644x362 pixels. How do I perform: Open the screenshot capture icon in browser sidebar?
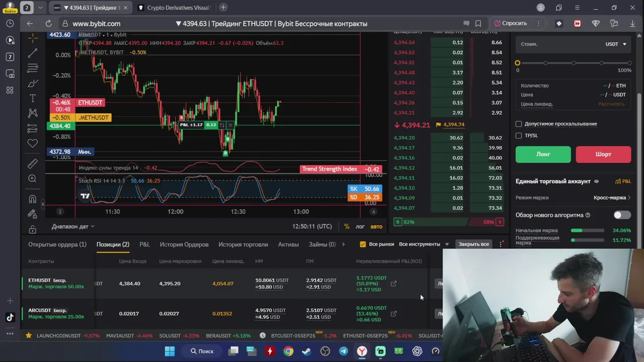pyautogui.click(x=10, y=73)
